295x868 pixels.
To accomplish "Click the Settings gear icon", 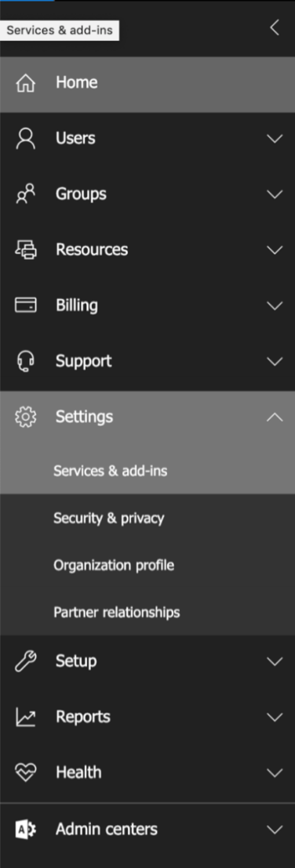I will [26, 417].
